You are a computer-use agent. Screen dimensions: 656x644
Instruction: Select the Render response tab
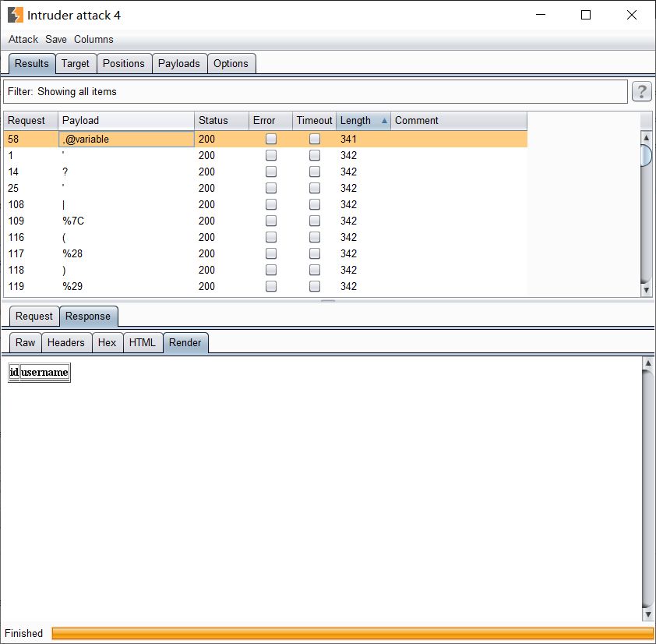(x=185, y=342)
